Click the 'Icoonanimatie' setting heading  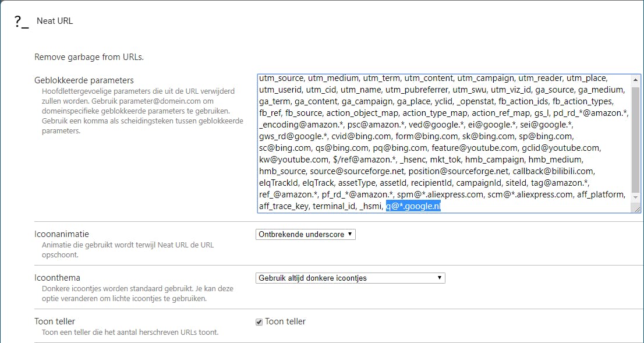62,234
